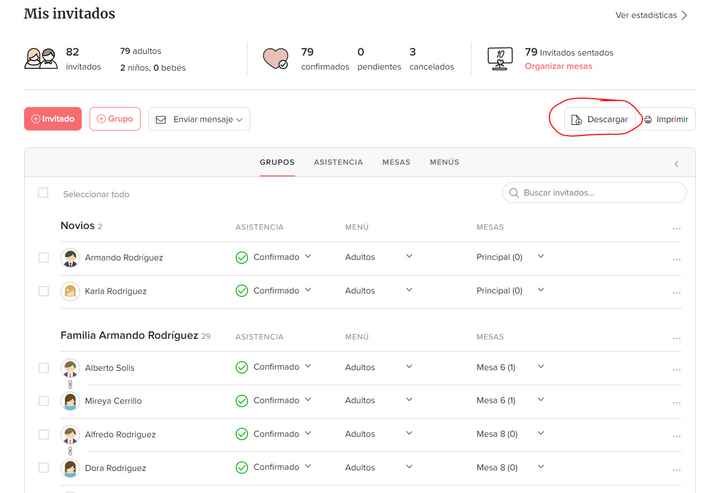Click the green confirmed check for Alberto Solís
Screen dimensions: 720x493
(x=241, y=368)
